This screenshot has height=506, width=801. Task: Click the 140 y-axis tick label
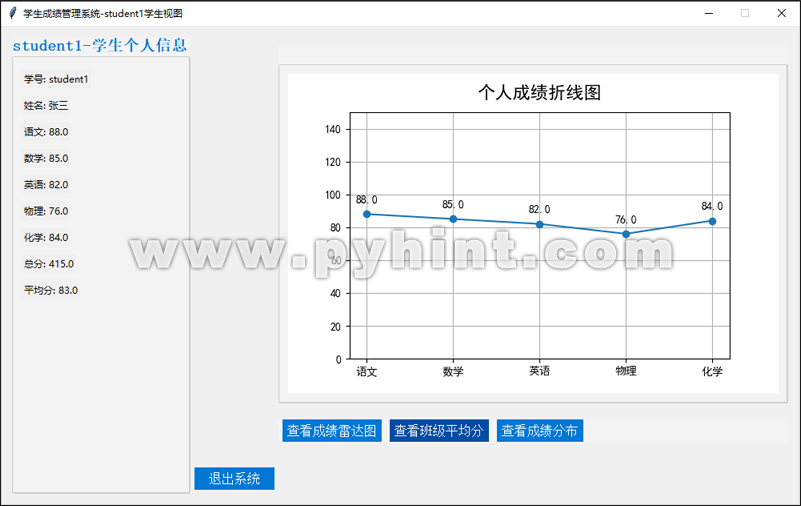pos(333,129)
